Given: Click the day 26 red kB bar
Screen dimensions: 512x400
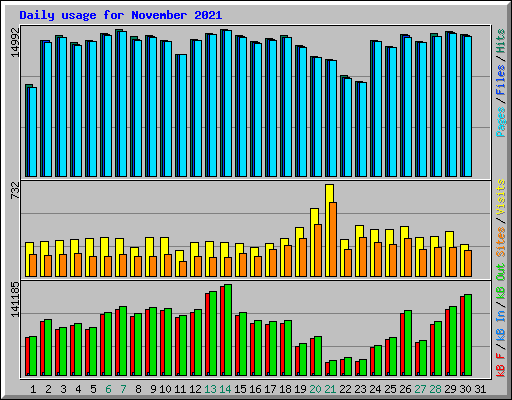Looking at the screenshot, I should [402, 344].
